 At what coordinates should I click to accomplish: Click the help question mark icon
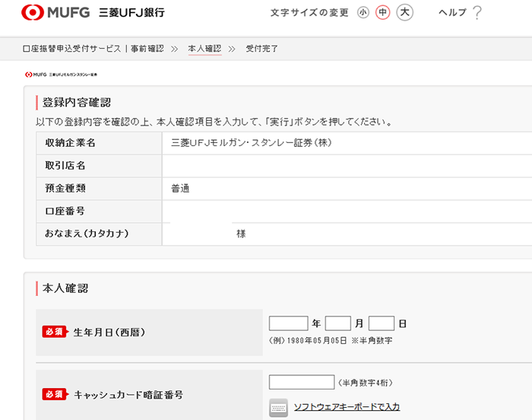477,13
